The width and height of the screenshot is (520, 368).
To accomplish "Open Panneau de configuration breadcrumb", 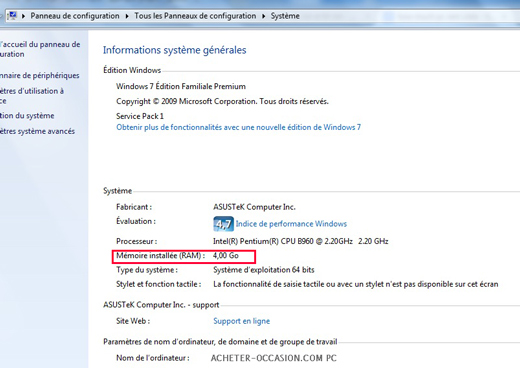I will pos(75,16).
